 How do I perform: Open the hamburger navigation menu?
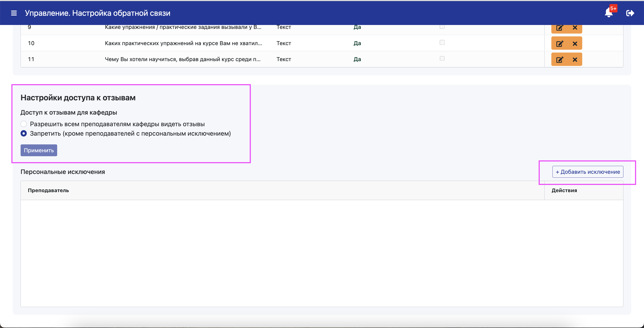14,13
